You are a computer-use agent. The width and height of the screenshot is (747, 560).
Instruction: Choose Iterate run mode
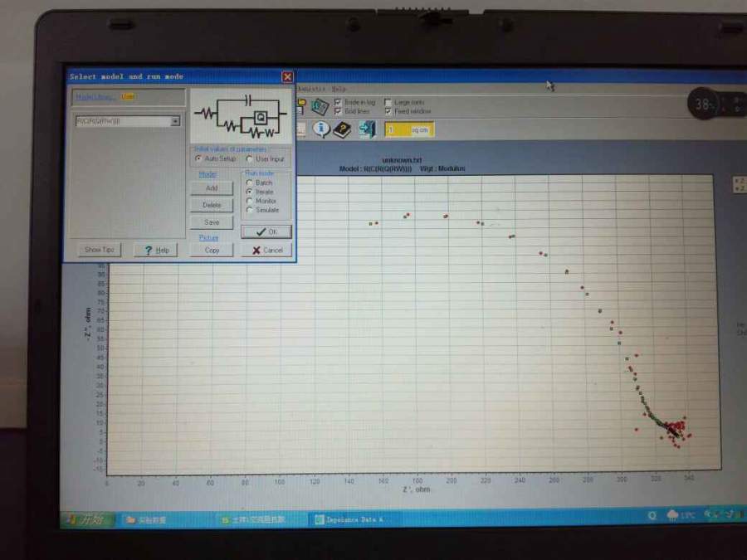pyautogui.click(x=249, y=192)
